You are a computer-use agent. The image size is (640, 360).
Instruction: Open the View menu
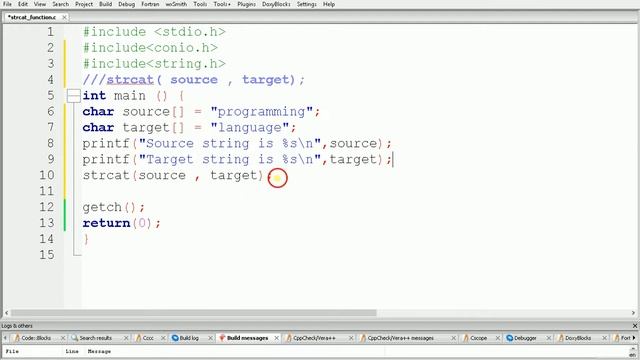[40, 4]
